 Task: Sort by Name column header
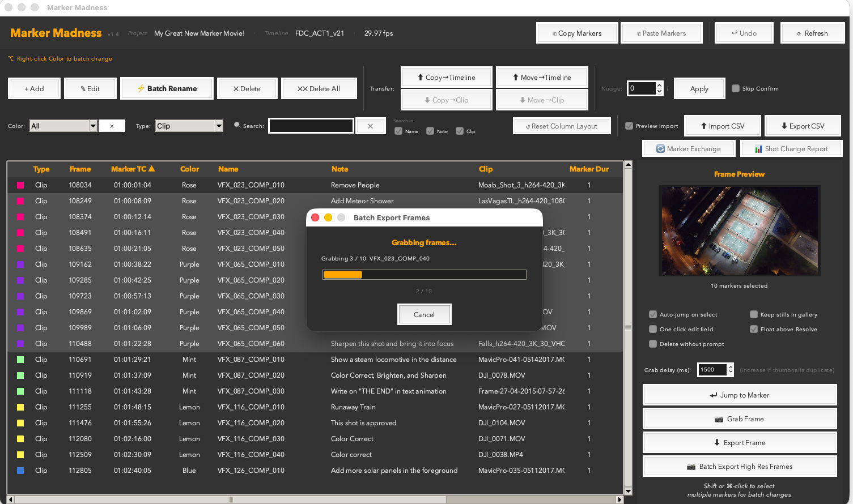[228, 169]
